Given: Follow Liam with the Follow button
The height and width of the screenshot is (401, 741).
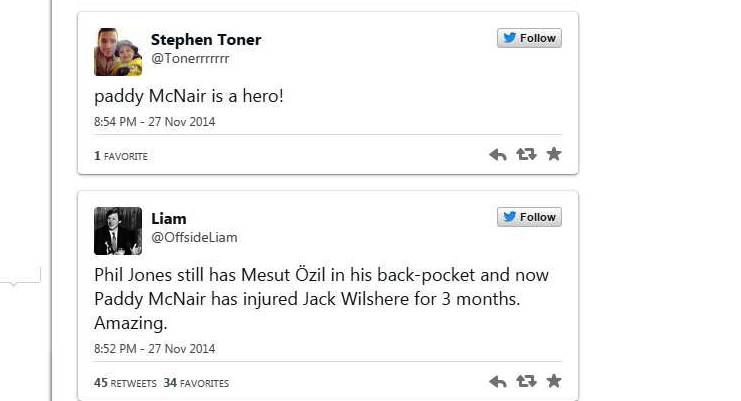Looking at the screenshot, I should (x=529, y=217).
